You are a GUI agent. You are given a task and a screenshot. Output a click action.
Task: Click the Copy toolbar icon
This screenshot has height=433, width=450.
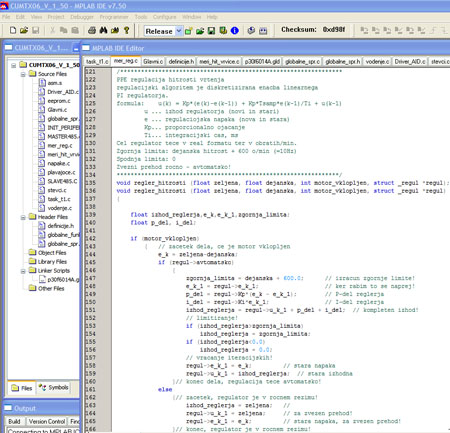click(63, 30)
